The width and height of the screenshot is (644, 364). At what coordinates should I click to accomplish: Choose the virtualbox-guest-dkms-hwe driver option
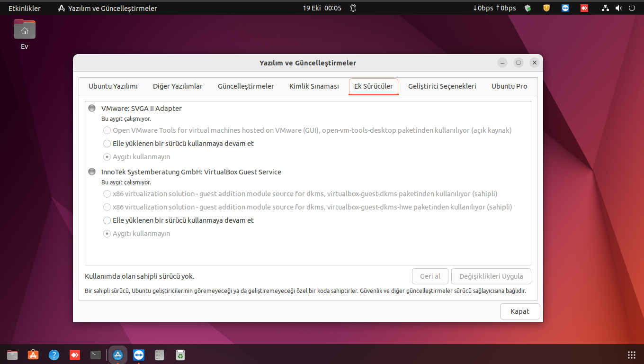click(x=107, y=207)
